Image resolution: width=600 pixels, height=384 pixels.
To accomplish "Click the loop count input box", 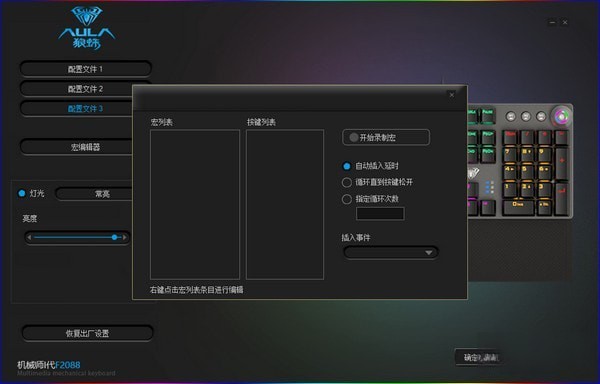I will pos(380,214).
